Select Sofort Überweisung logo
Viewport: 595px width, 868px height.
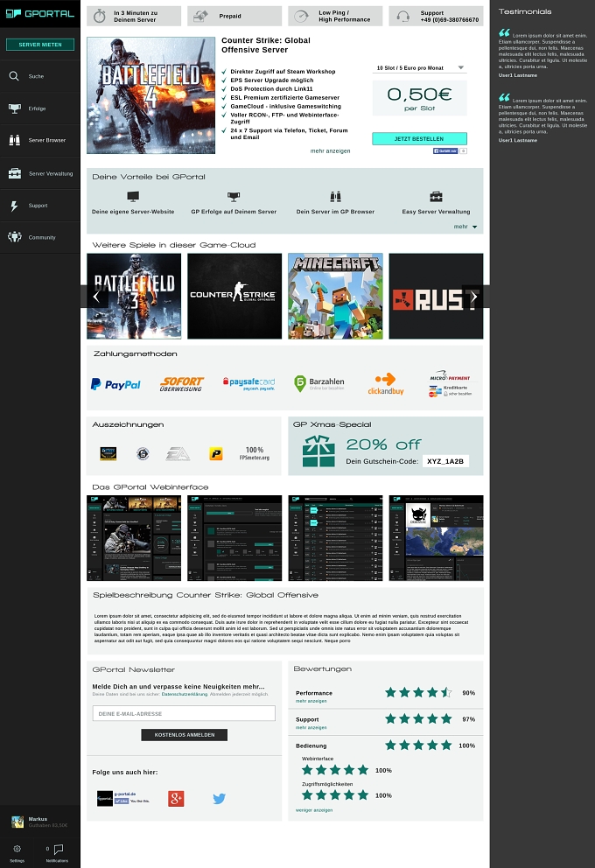pos(181,383)
